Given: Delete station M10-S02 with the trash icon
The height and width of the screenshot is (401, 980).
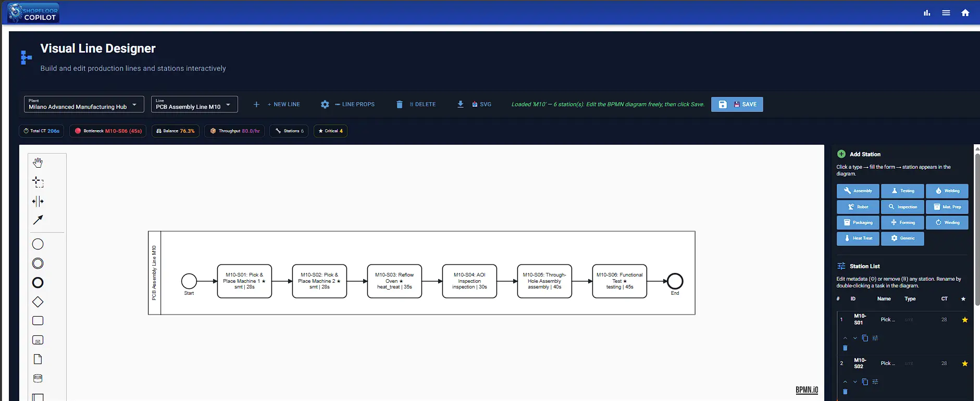Looking at the screenshot, I should pos(845,392).
